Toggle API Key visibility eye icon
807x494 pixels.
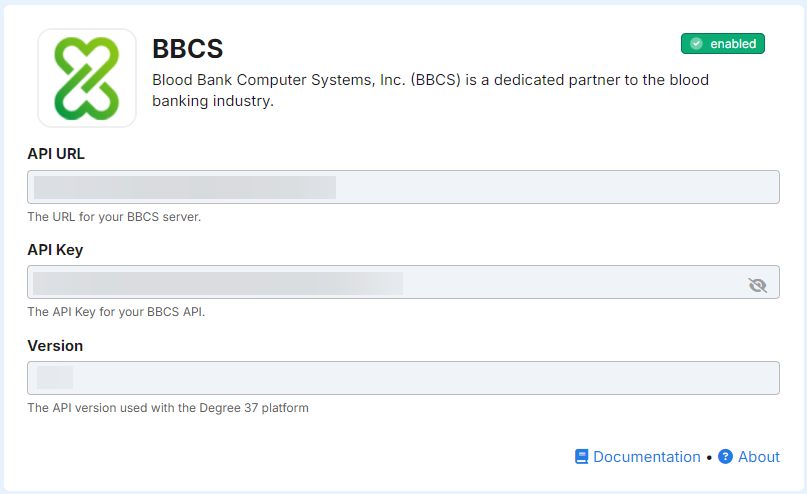pos(757,285)
